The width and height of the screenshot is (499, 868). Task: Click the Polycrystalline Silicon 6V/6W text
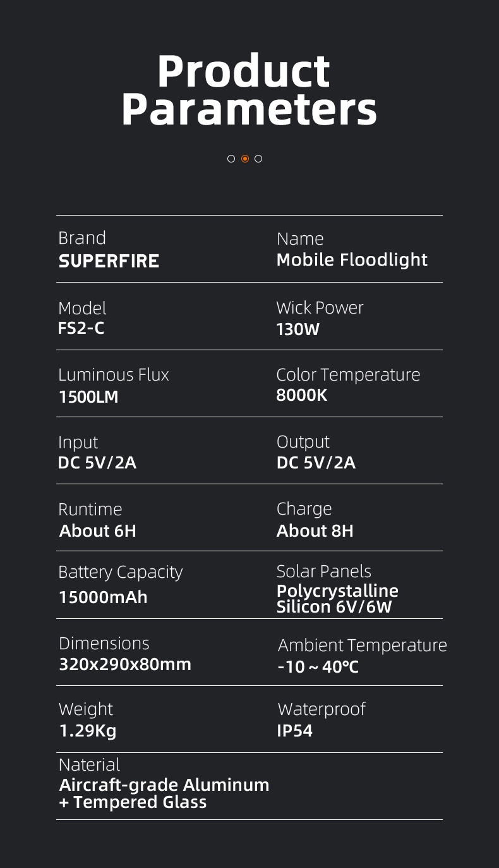[337, 599]
